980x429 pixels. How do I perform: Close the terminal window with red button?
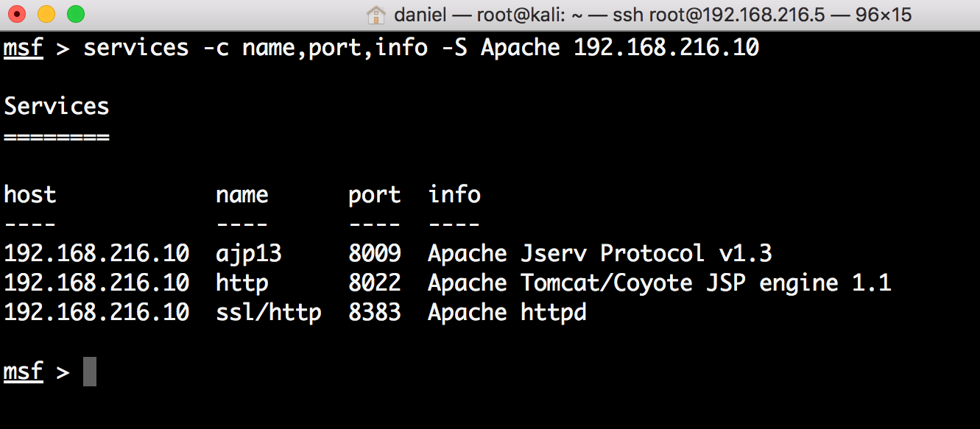point(17,14)
